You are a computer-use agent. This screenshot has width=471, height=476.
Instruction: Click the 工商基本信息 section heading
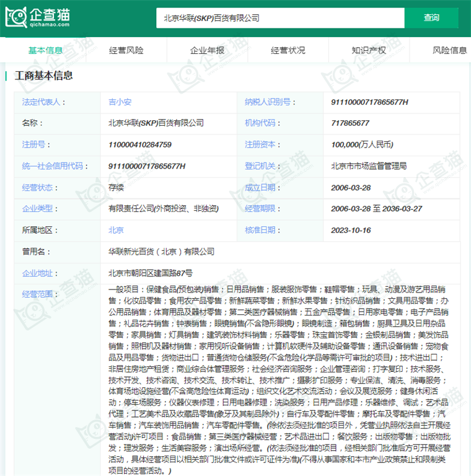click(44, 76)
